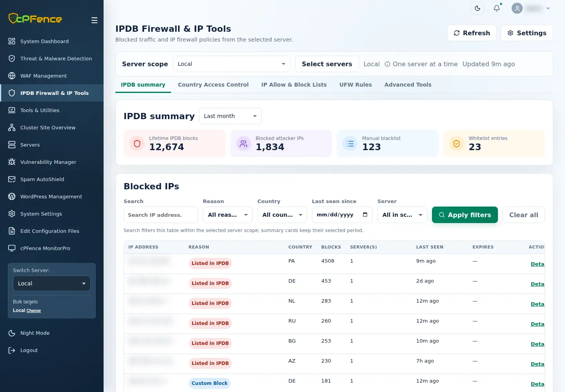Switch to Country Access Control tab

[x=213, y=85]
